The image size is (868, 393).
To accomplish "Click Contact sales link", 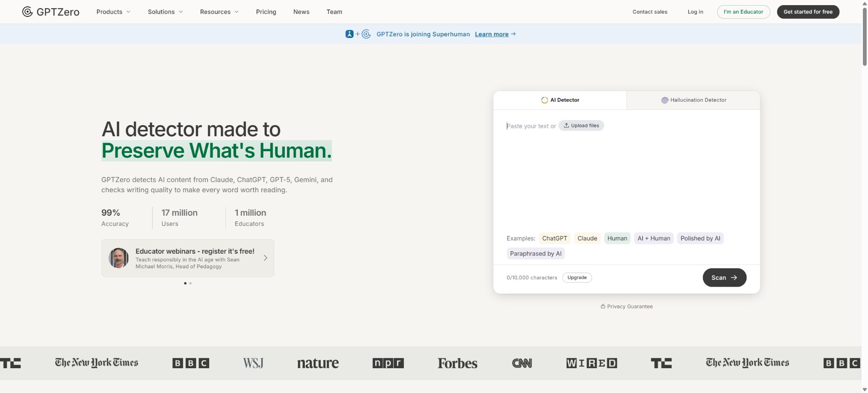I will click(x=650, y=12).
